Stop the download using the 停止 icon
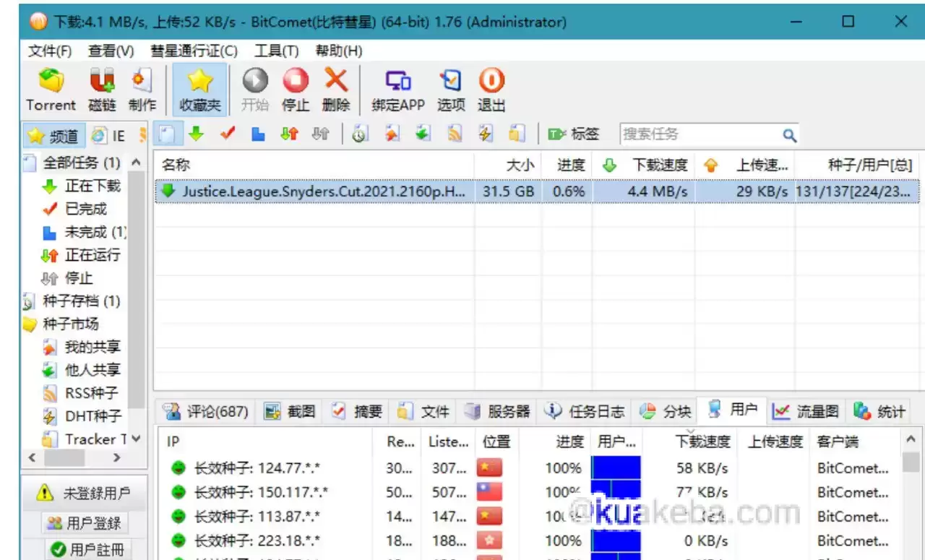Screen dimensions: 925x560 pos(295,88)
